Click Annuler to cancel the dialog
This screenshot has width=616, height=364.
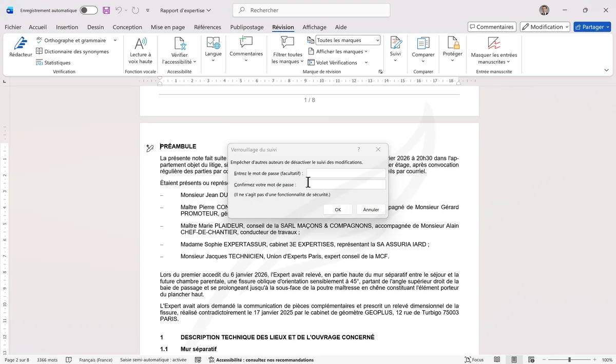click(371, 209)
